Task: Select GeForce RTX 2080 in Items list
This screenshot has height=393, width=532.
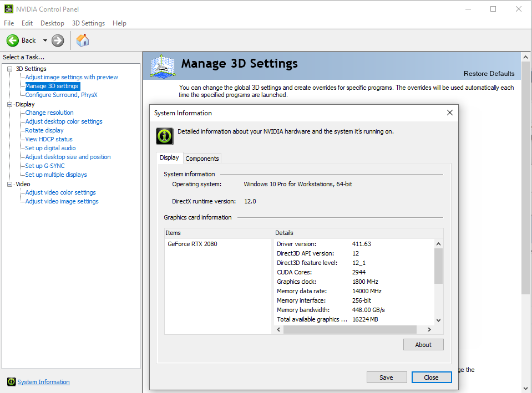Action: tap(192, 244)
